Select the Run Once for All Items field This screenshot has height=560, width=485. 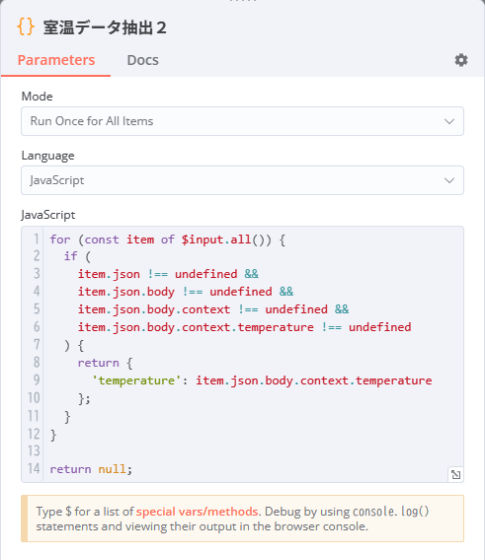[242, 121]
